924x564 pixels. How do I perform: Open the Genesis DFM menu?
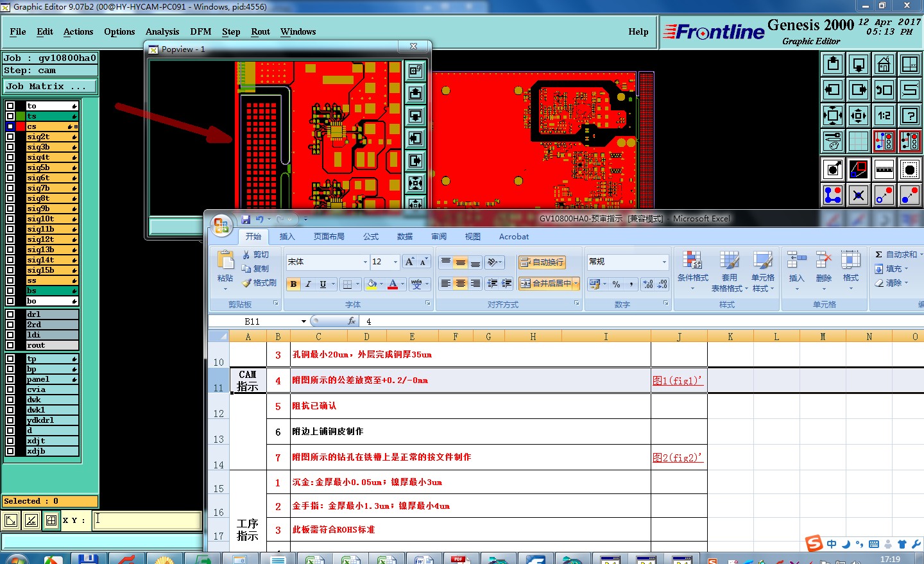201,31
